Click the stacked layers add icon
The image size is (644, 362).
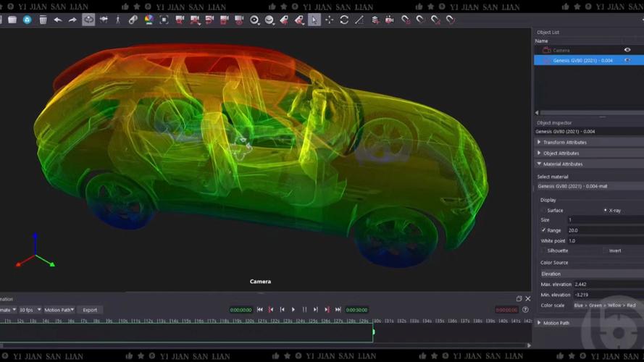point(375,20)
